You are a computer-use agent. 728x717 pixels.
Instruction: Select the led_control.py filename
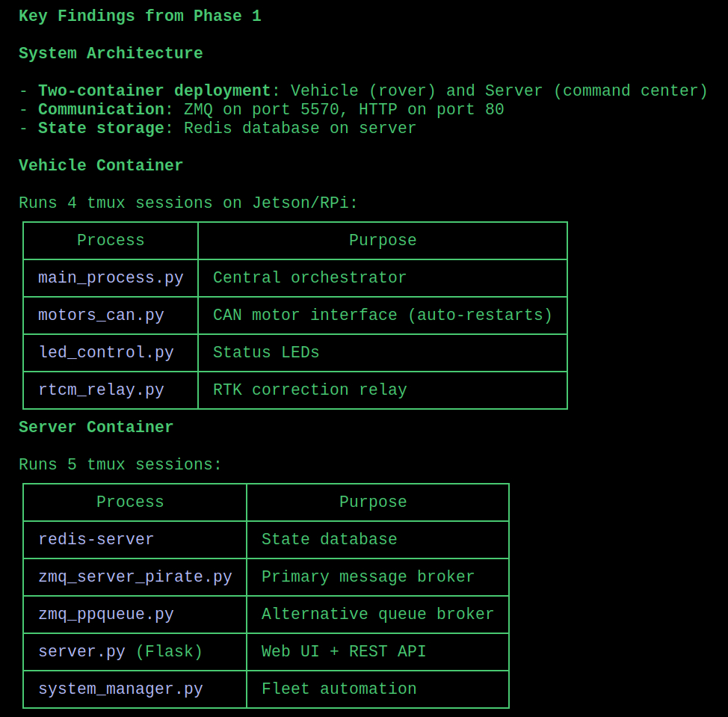106,353
